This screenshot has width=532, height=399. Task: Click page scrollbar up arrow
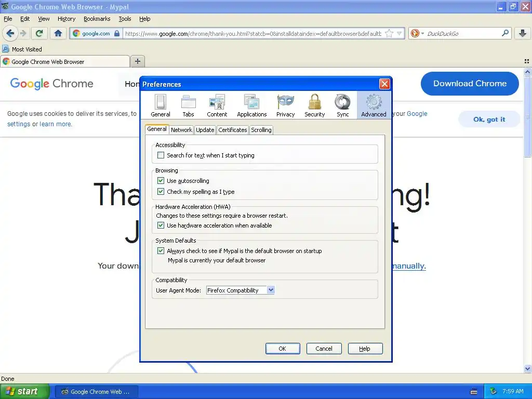(x=527, y=72)
